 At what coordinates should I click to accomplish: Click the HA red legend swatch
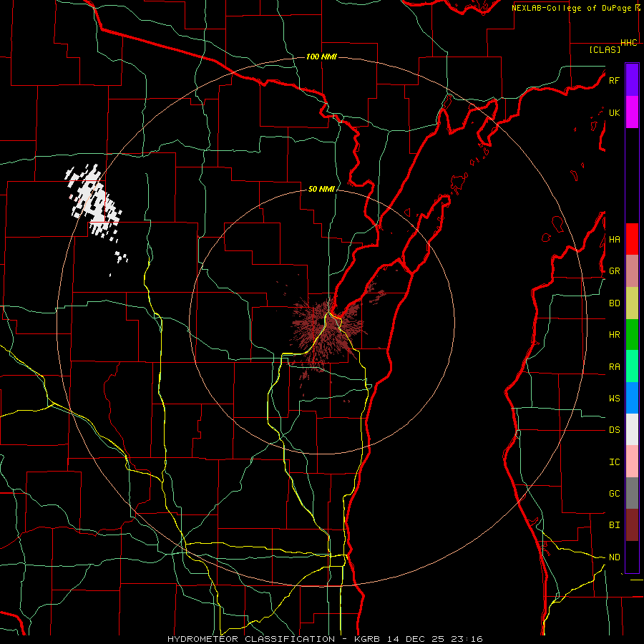(x=632, y=239)
